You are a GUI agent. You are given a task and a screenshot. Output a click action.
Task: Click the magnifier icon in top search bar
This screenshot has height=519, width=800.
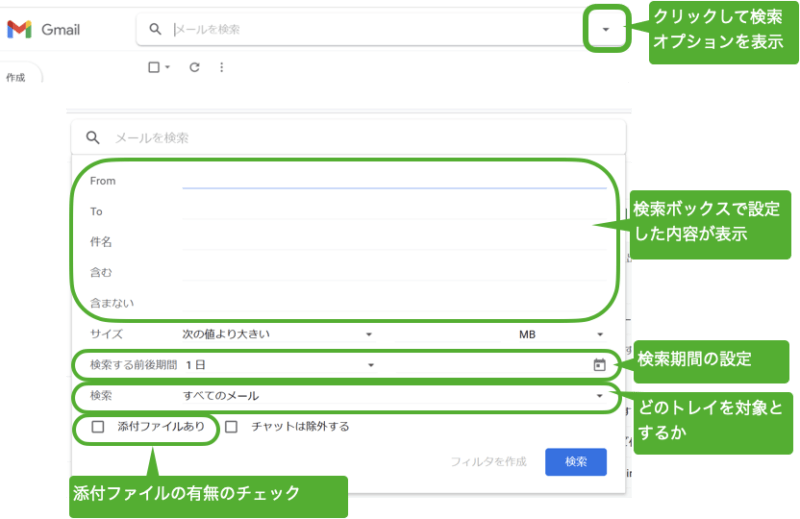point(155,30)
